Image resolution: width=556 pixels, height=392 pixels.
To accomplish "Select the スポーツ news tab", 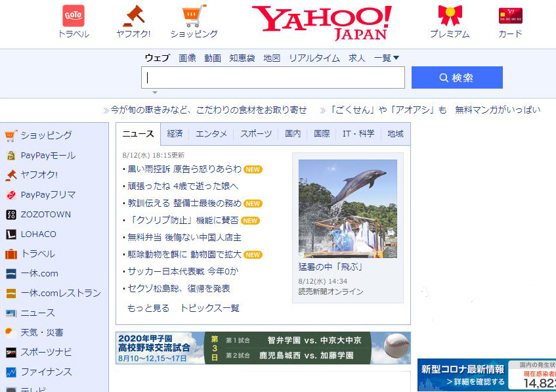I will tap(255, 134).
